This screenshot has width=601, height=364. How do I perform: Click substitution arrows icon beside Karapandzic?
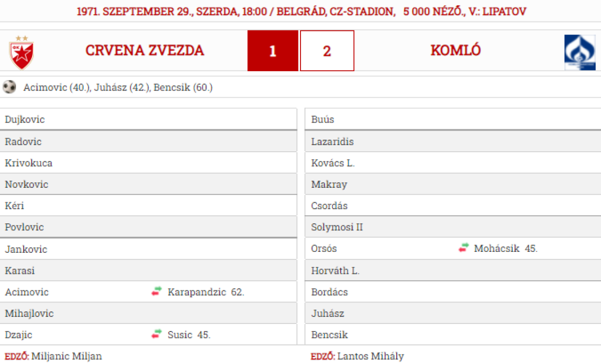coord(157,291)
